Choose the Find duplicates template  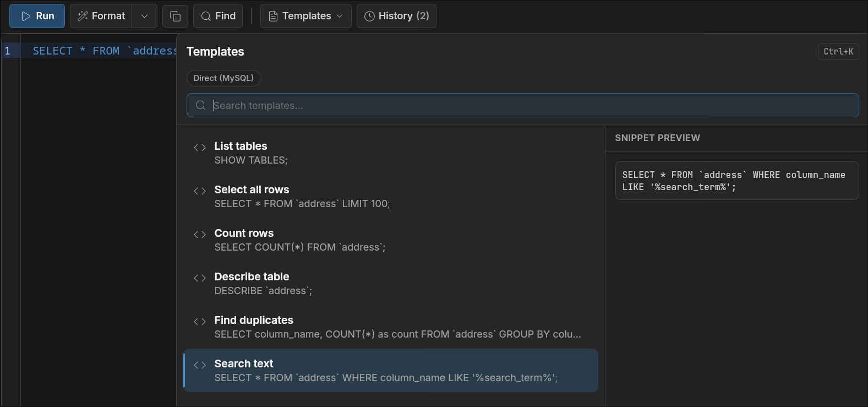[x=391, y=327]
